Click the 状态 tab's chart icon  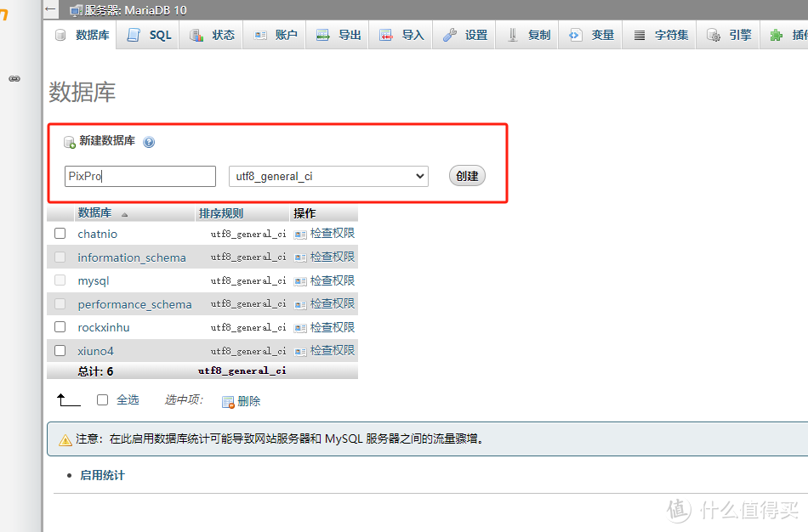coord(196,35)
